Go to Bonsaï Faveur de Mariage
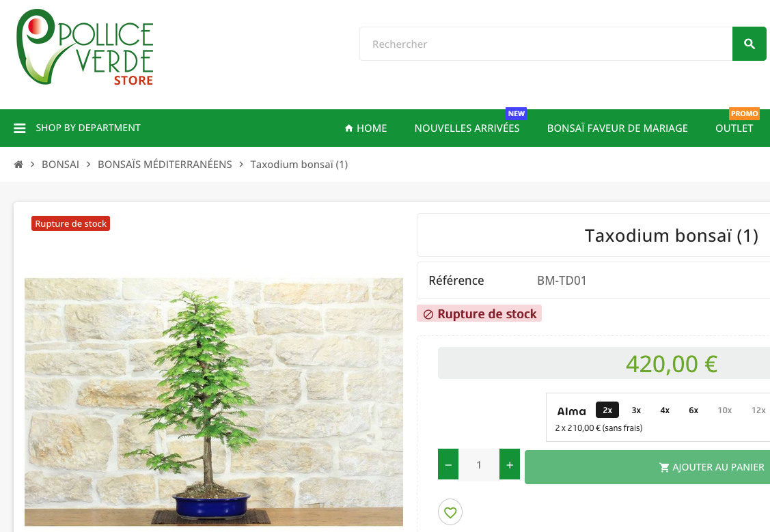The width and height of the screenshot is (770, 532). coord(617,128)
